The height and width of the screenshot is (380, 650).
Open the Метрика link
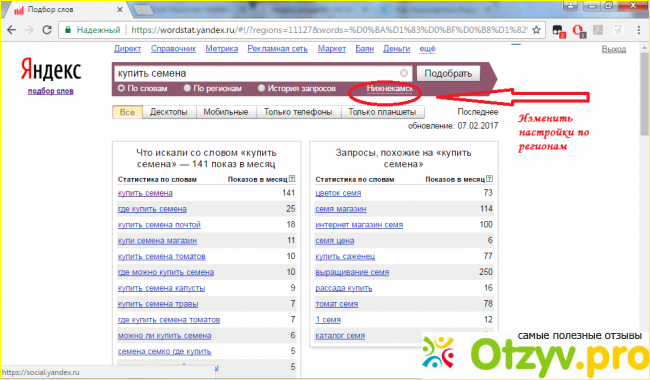222,49
